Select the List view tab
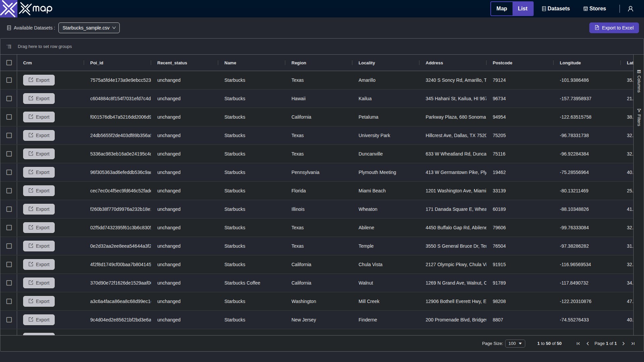 pos(522,9)
